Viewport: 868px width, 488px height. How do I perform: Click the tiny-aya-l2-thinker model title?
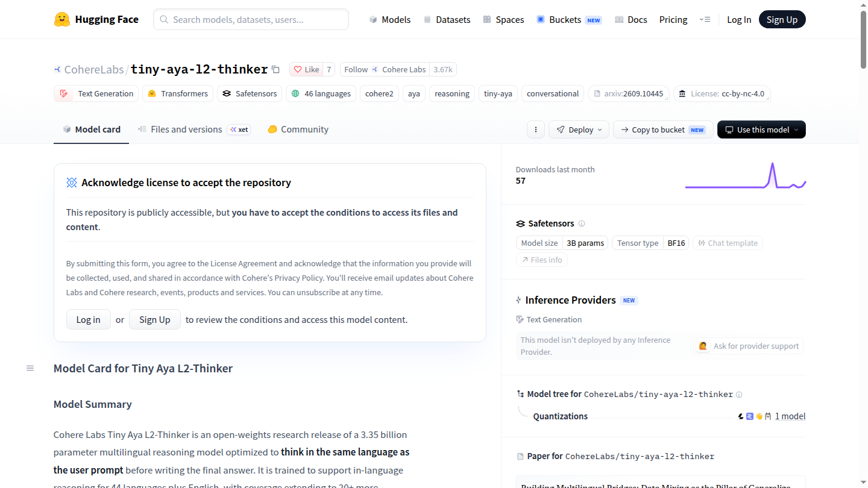[199, 69]
